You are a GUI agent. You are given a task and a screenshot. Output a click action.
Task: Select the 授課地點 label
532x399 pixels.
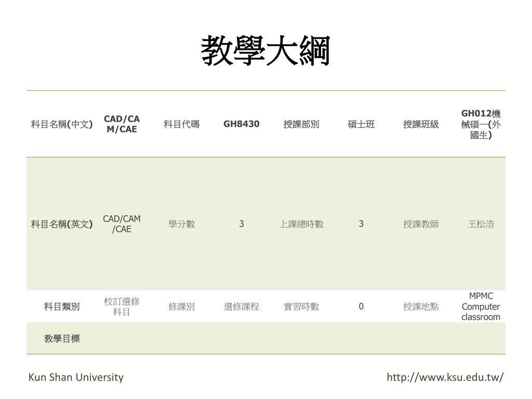421,307
